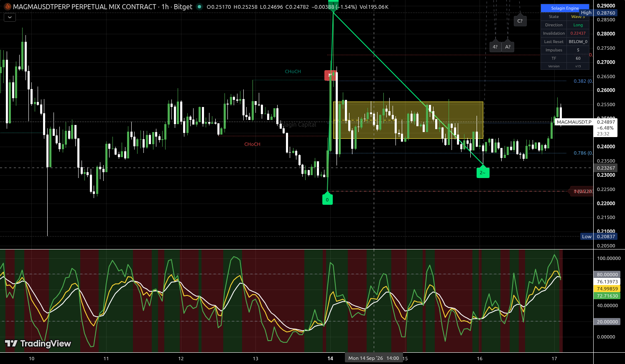Click the High 0.28760 price label
The height and width of the screenshot is (364, 625).
point(598,13)
